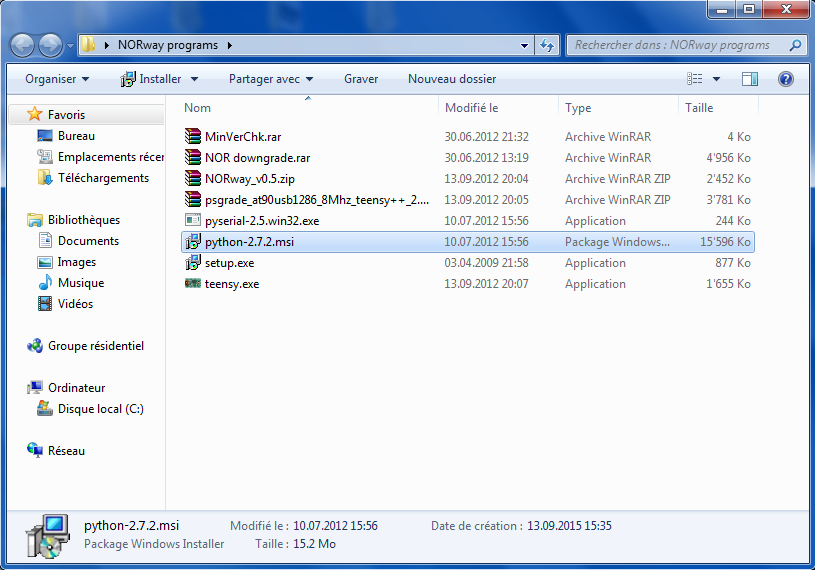Click the archive icon of psgrade_at90usb1286 zip
This screenshot has width=815, height=570.
pos(193,199)
